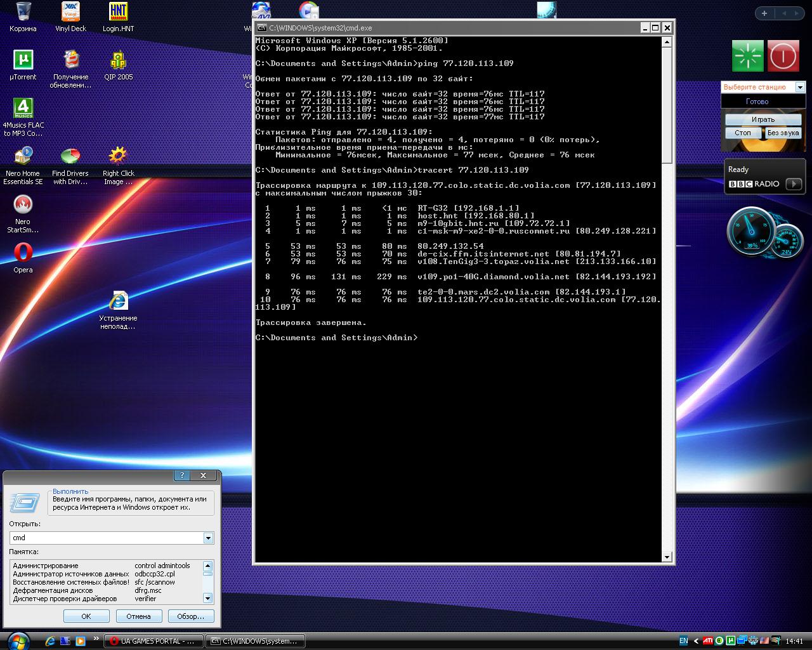Click the Start orb on the taskbar
This screenshot has width=812, height=650.
(x=18, y=640)
